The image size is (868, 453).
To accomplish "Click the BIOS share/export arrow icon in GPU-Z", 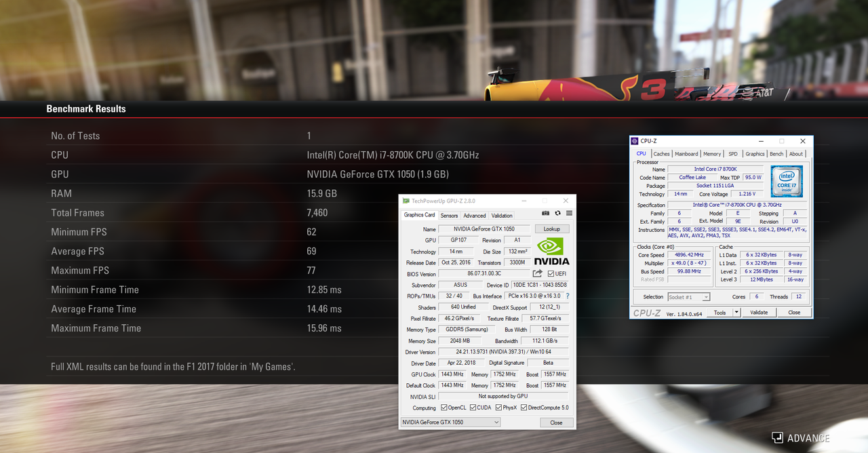I will click(538, 273).
